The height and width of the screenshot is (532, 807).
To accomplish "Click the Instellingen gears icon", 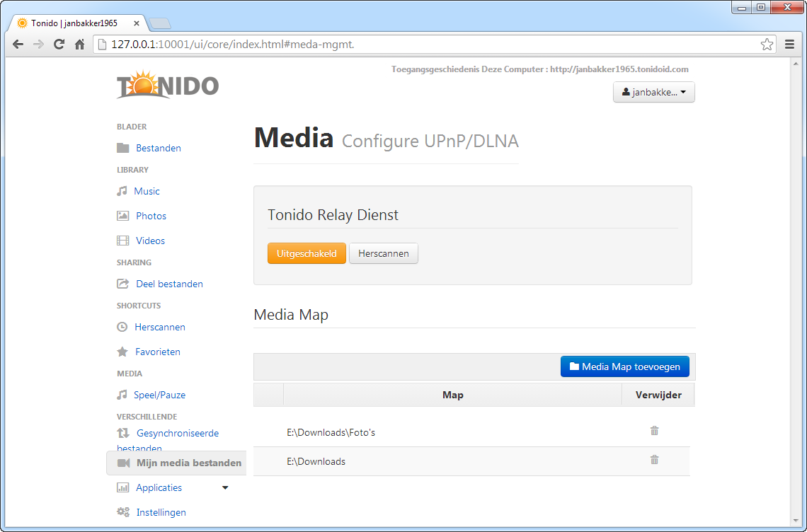I will [x=123, y=512].
